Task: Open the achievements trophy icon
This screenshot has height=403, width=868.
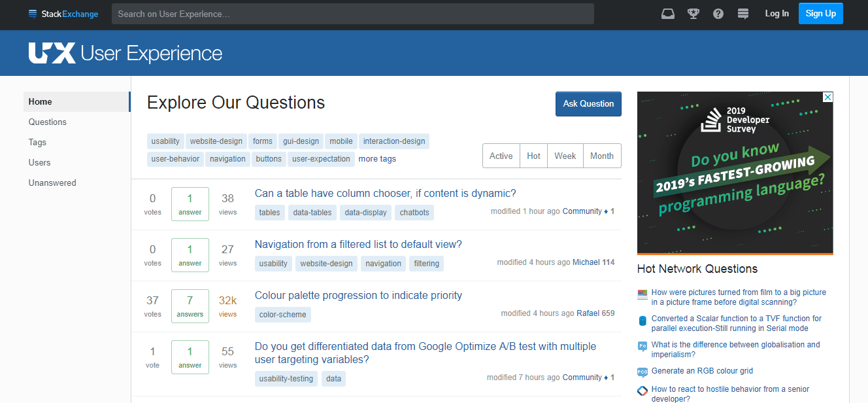Action: (x=693, y=14)
